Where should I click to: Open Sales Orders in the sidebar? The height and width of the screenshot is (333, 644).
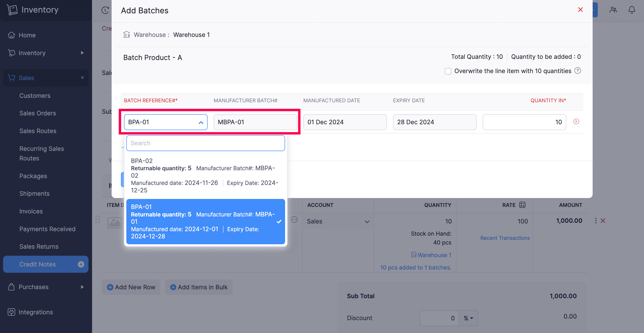38,113
